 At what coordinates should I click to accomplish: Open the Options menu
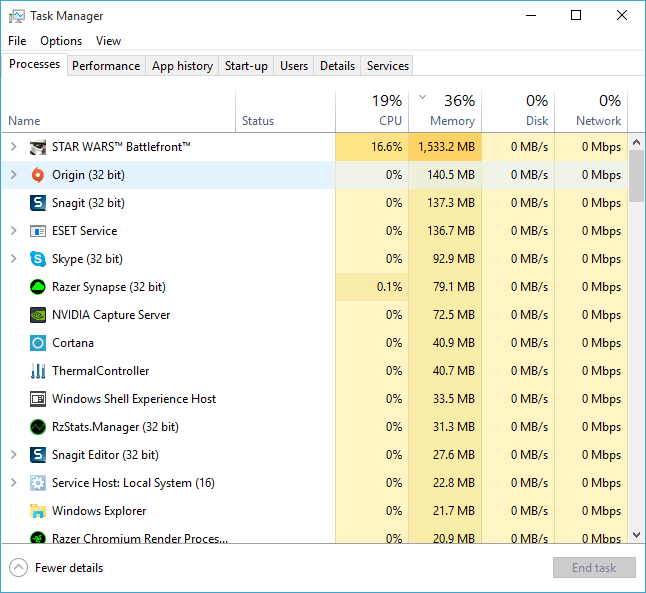click(61, 41)
